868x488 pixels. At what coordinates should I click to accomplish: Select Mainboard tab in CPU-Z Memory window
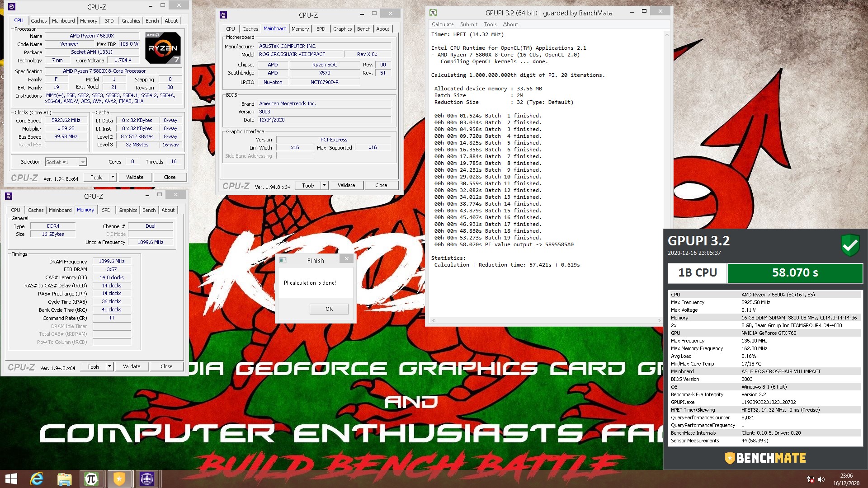60,210
